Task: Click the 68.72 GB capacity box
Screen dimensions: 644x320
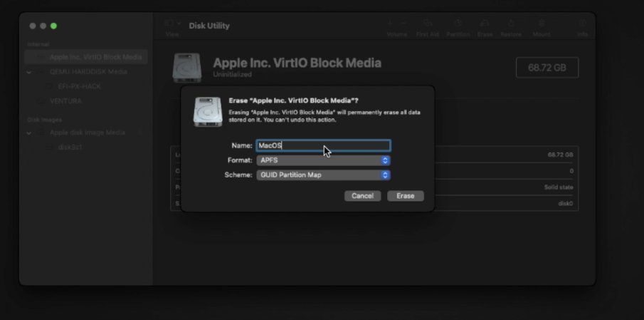Action: [x=547, y=68]
